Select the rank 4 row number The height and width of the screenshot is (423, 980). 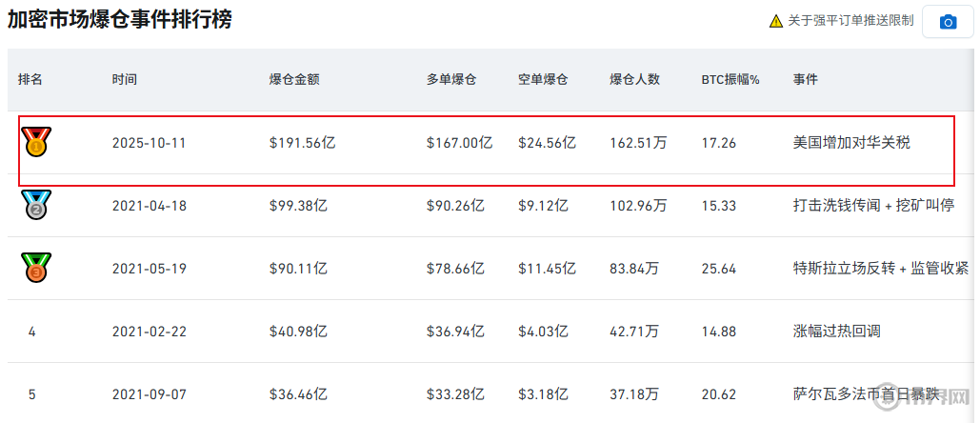[x=32, y=332]
